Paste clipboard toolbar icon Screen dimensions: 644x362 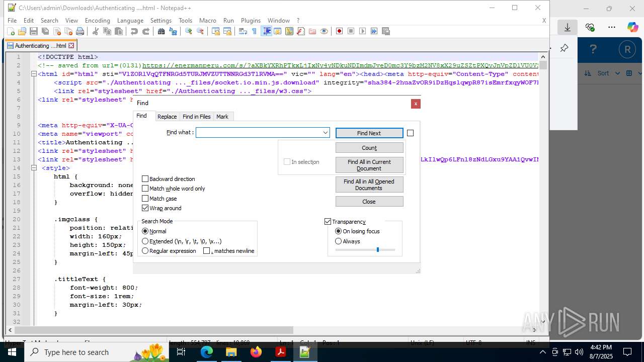tap(118, 31)
